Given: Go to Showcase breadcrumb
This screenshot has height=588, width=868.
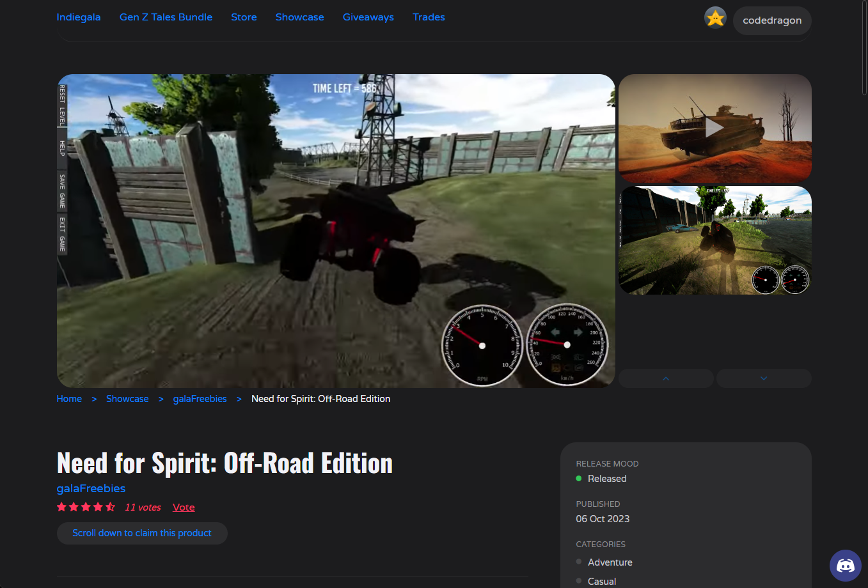Looking at the screenshot, I should click(x=127, y=399).
